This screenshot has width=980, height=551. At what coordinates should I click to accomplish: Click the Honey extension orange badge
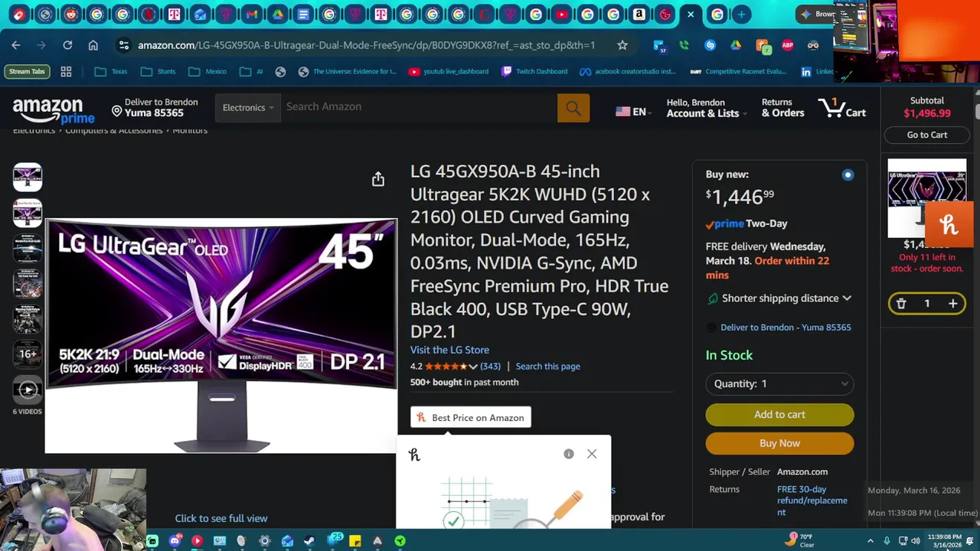pos(949,225)
